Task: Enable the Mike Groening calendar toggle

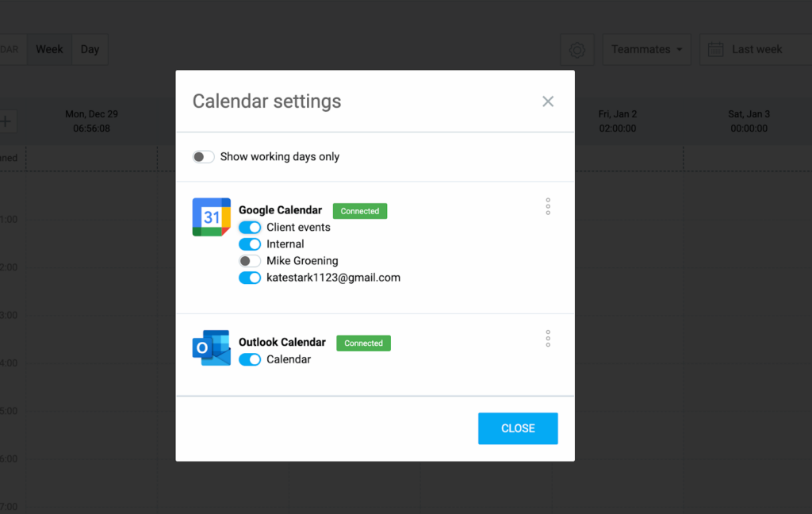Action: pyautogui.click(x=250, y=261)
